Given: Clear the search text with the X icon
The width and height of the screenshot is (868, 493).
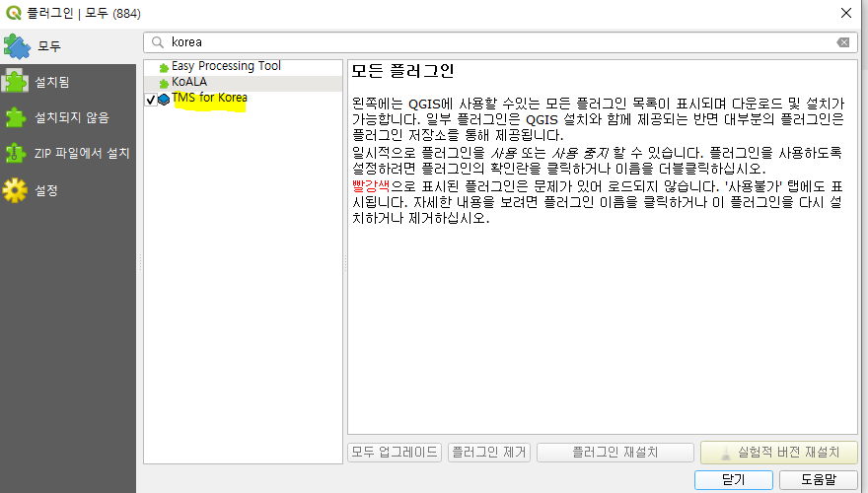Looking at the screenshot, I should click(x=843, y=42).
